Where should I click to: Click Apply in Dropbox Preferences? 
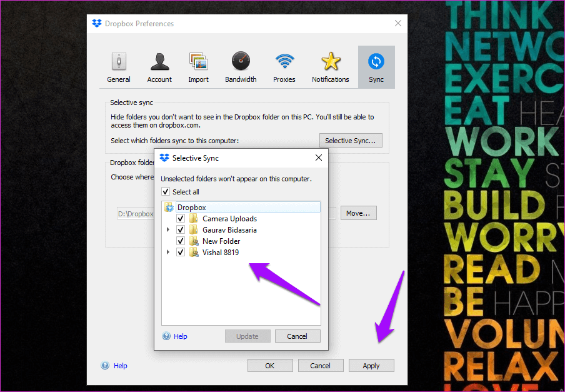point(371,366)
